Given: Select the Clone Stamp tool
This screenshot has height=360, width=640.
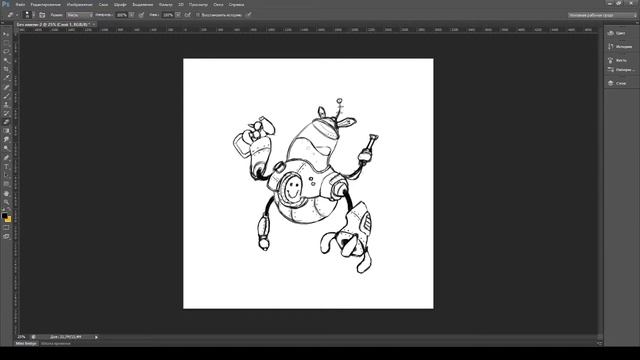Looking at the screenshot, I should click(6, 104).
